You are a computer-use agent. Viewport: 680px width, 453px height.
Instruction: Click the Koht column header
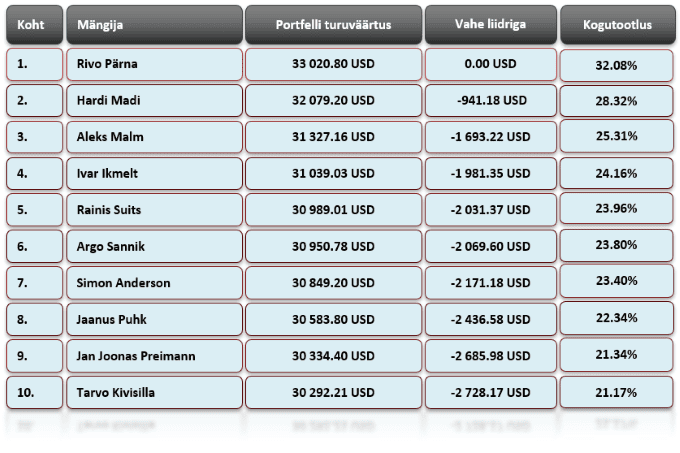(x=33, y=24)
